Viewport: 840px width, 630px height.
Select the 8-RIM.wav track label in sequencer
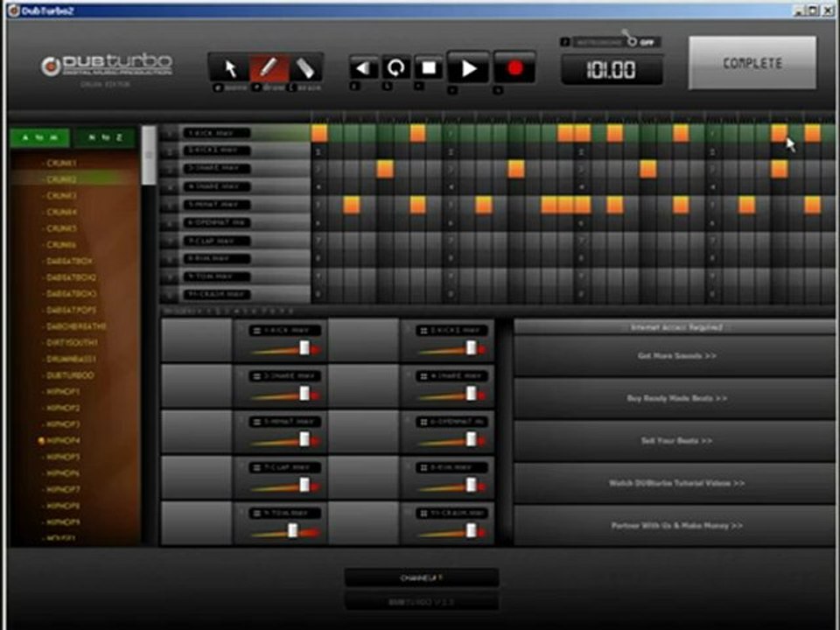(x=216, y=259)
